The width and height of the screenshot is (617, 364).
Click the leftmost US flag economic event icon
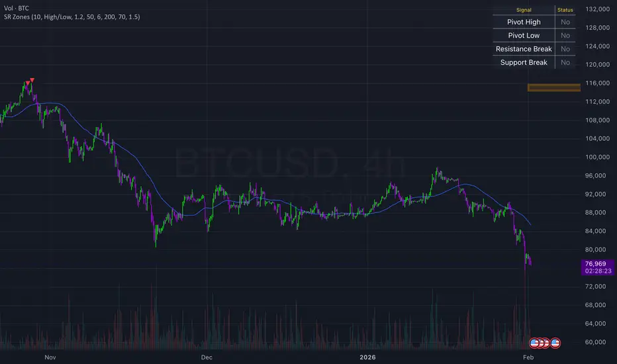[536, 343]
